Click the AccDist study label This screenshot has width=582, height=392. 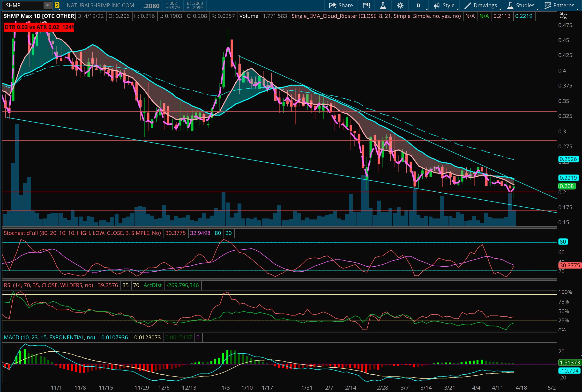pos(153,285)
